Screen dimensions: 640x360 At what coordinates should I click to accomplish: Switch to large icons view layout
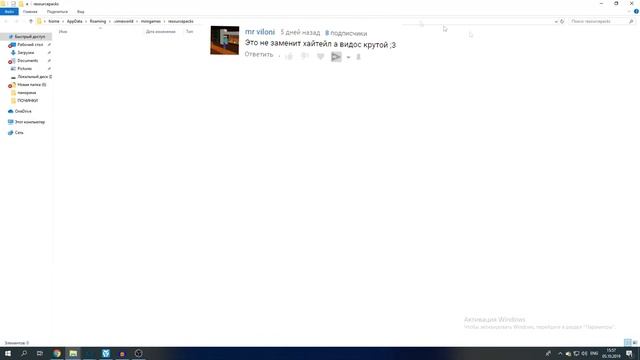click(x=635, y=342)
